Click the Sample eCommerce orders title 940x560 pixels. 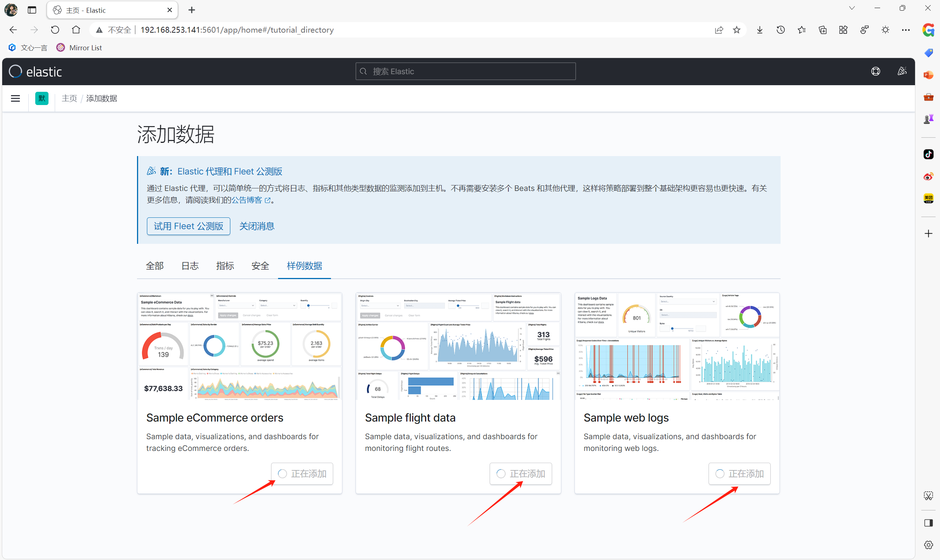215,418
